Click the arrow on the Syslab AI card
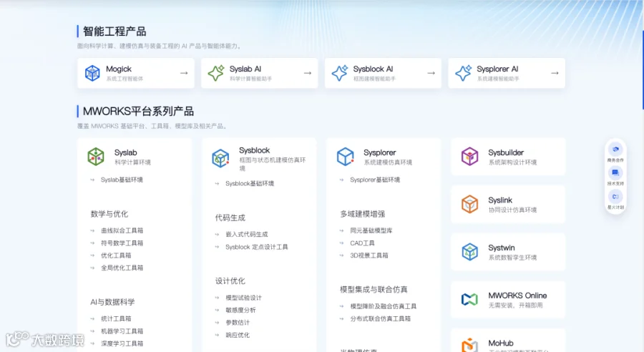This screenshot has height=352, width=644. 308,73
